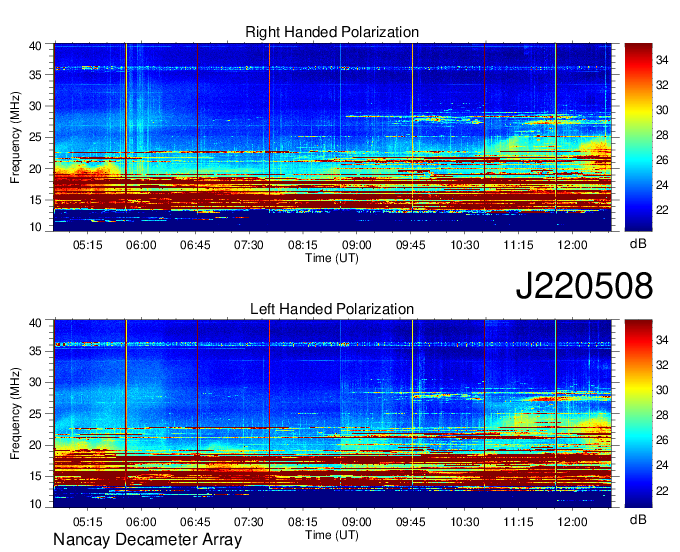
Task: Click inside the Left Handed Polarization spectrogram
Action: click(x=332, y=413)
